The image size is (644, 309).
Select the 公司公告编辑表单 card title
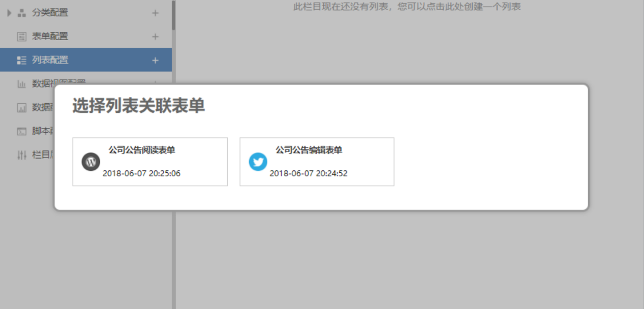(x=309, y=150)
